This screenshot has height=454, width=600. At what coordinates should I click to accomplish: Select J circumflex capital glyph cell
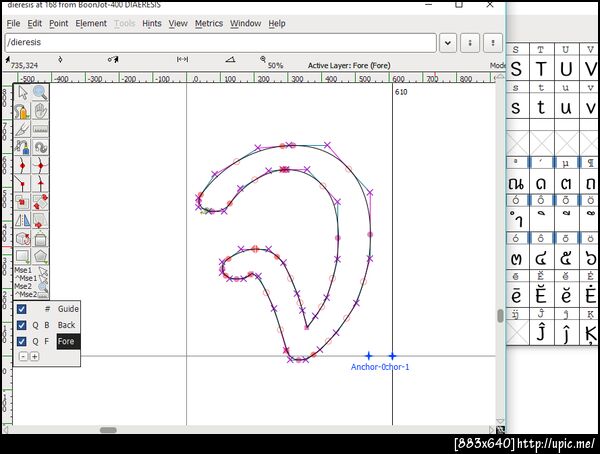click(x=541, y=333)
